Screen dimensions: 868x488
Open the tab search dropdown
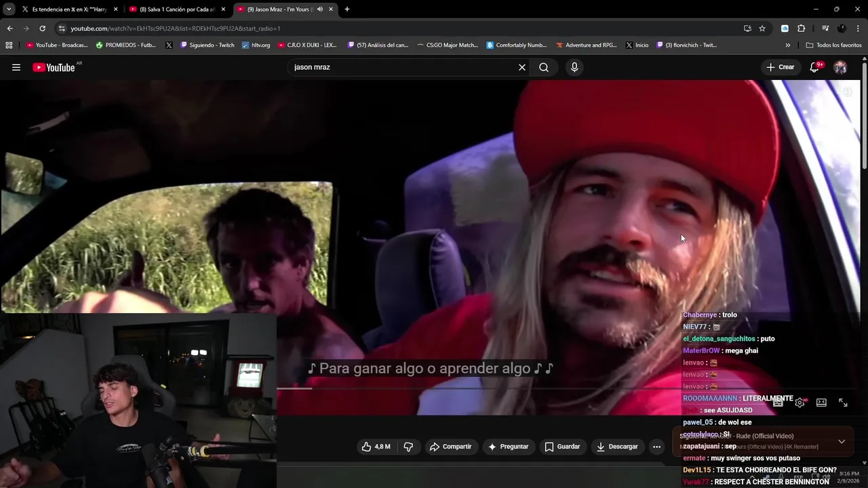coord(9,9)
